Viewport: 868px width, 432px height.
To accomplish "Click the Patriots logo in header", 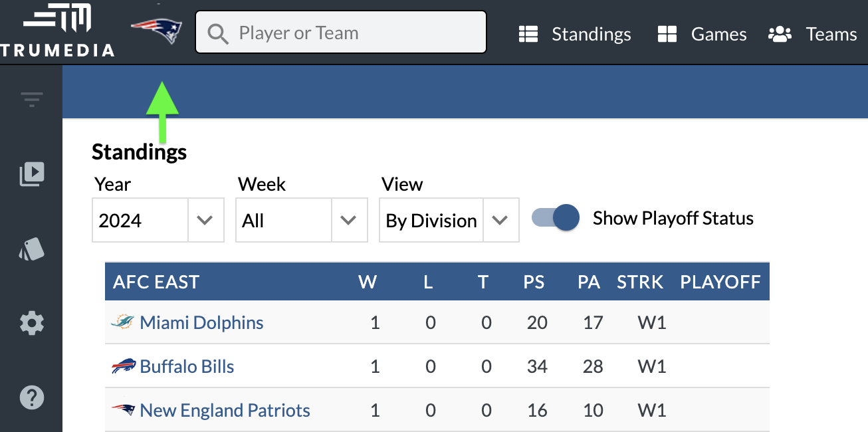I will (157, 31).
